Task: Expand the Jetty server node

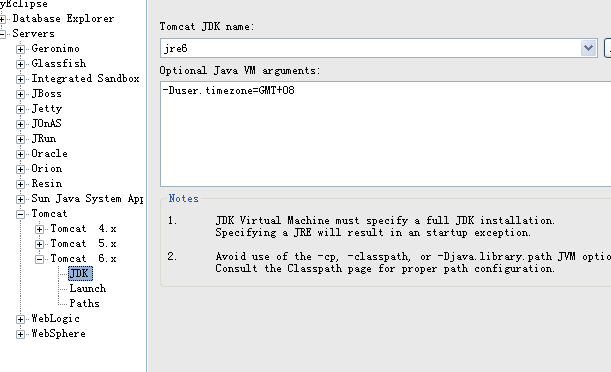Action: (20, 109)
